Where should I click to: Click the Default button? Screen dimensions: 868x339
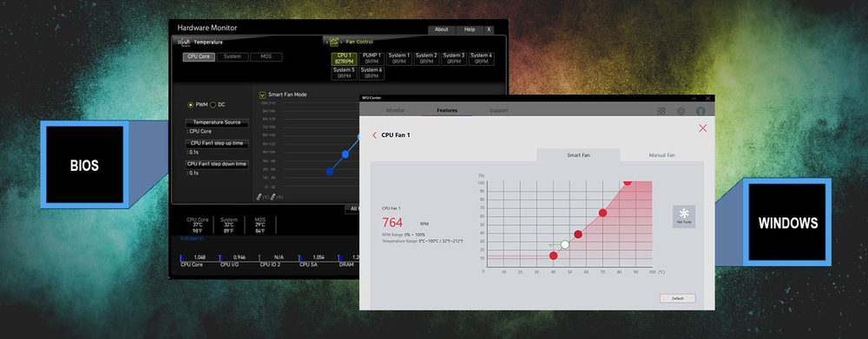point(678,298)
